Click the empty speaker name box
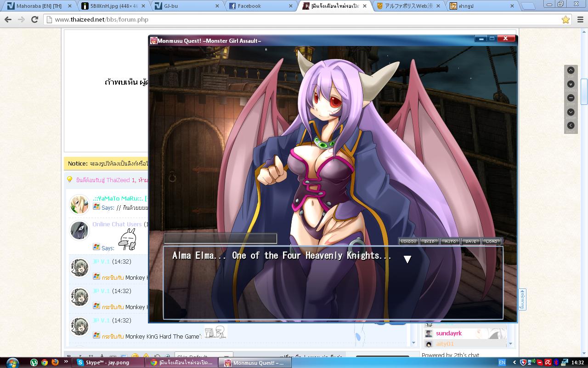 220,238
